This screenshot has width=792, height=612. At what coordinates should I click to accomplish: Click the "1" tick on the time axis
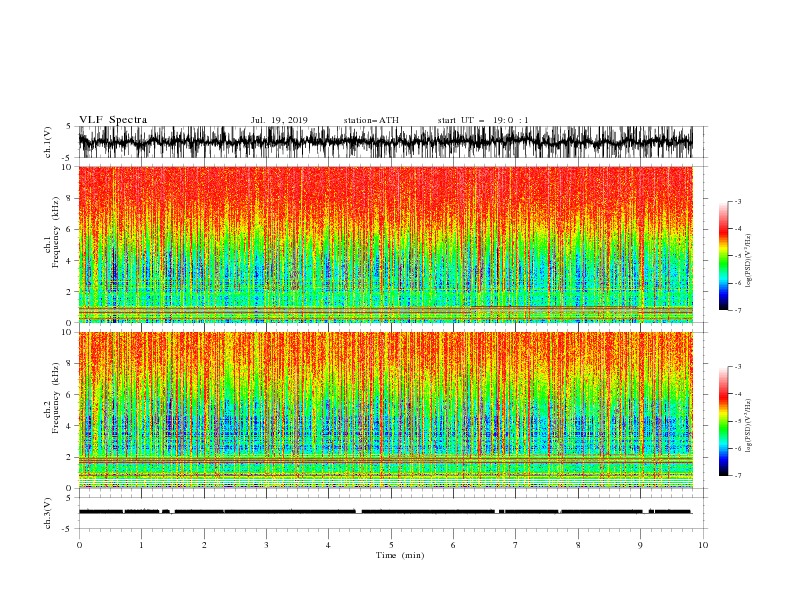pos(141,545)
